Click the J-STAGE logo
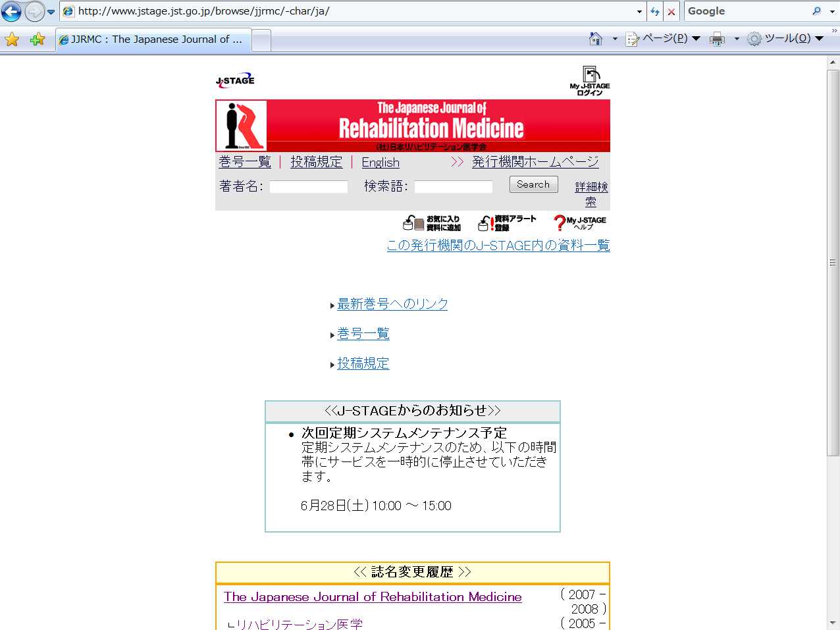 (235, 80)
